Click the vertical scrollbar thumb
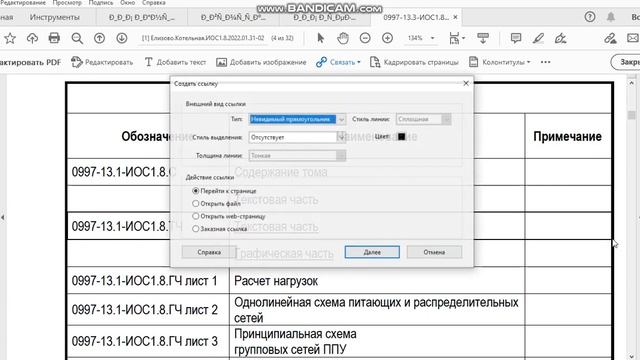 click(x=631, y=114)
